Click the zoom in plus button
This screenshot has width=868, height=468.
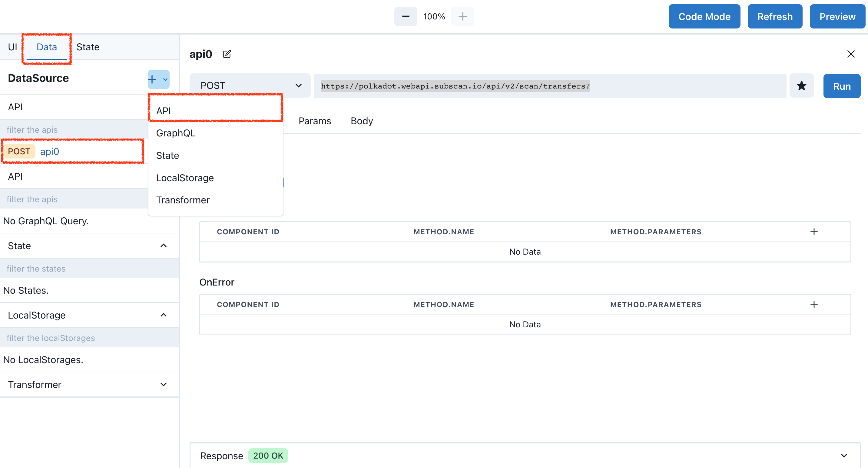[463, 16]
